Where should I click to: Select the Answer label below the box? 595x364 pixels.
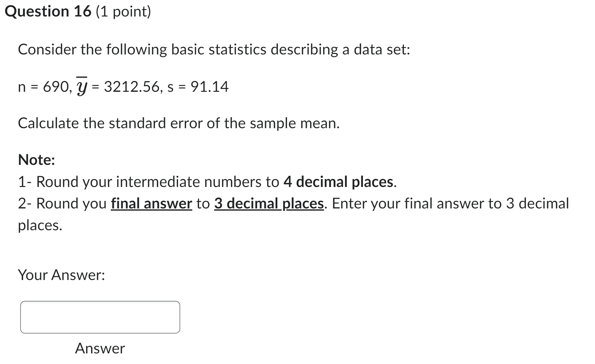click(x=100, y=348)
